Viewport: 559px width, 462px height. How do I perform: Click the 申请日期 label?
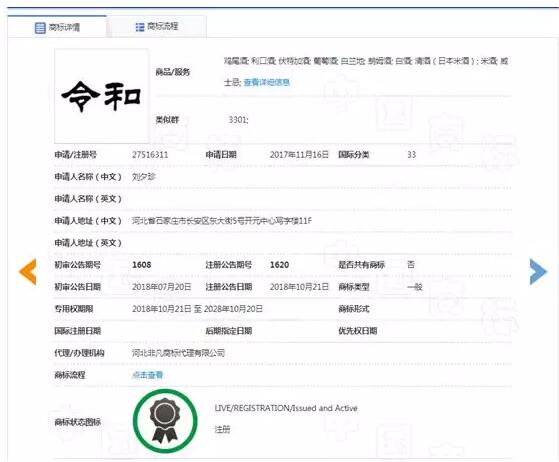[221, 155]
